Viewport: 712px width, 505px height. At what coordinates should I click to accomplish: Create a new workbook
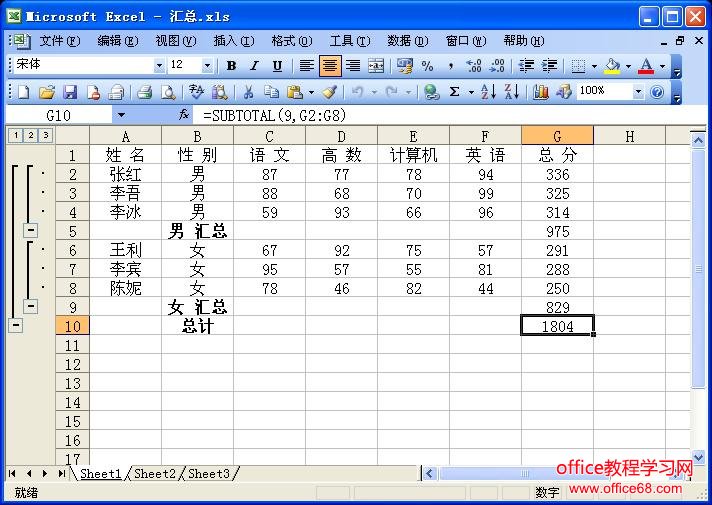point(23,92)
